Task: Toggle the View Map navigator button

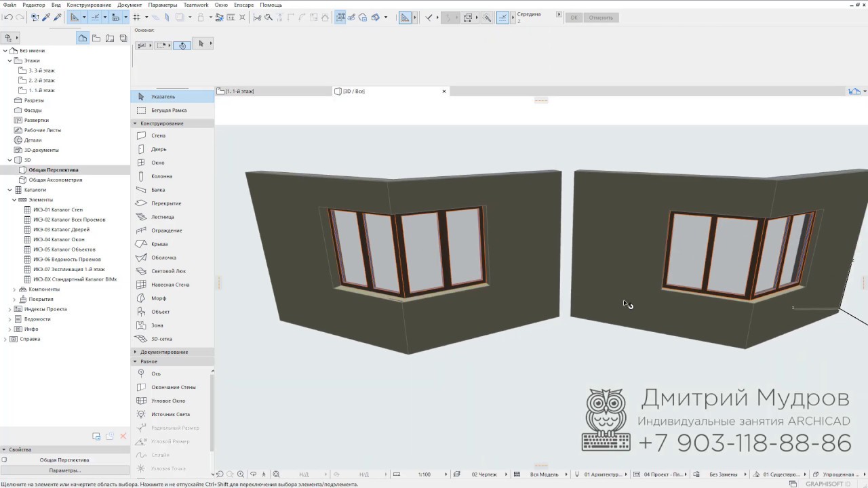Action: tap(96, 38)
